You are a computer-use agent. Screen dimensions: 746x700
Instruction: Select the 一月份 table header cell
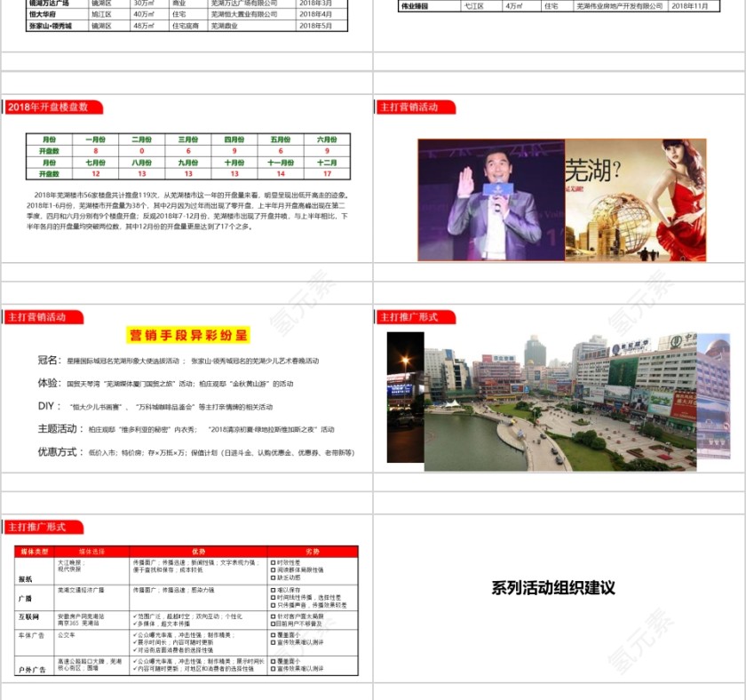click(x=95, y=138)
